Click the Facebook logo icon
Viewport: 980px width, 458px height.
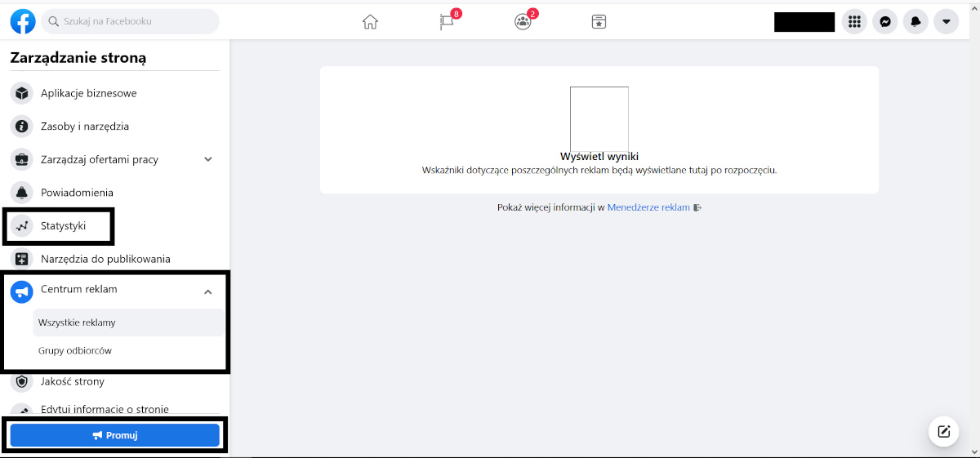23,21
